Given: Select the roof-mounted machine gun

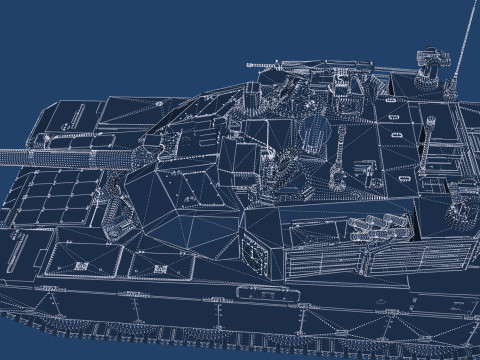Looking at the screenshot, I should tap(332, 67).
